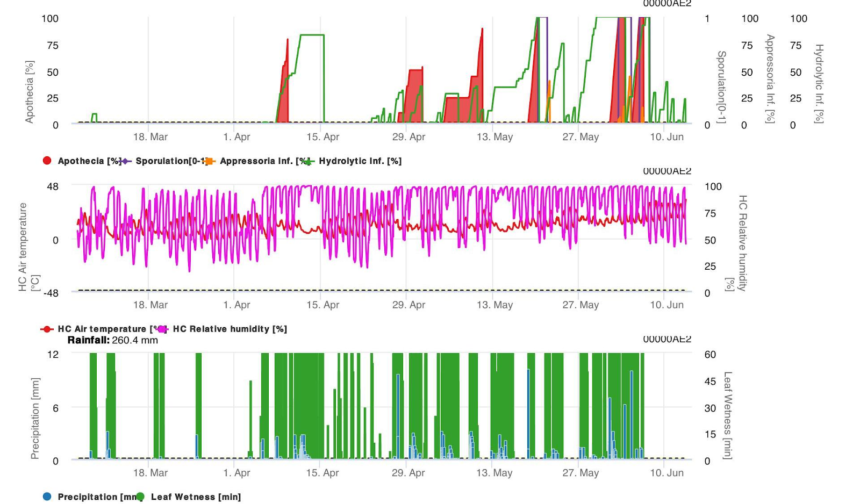Toggle the Apothecia [%] series legend label
The image size is (860, 504).
pyautogui.click(x=89, y=161)
